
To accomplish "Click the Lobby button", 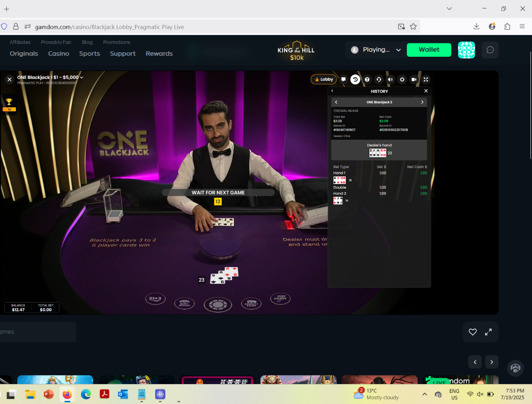I will coord(324,79).
